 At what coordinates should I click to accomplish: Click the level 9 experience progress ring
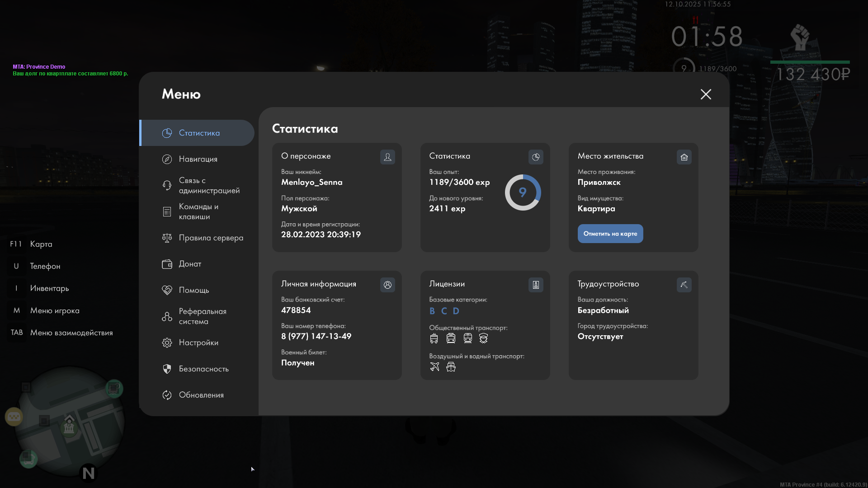[523, 192]
